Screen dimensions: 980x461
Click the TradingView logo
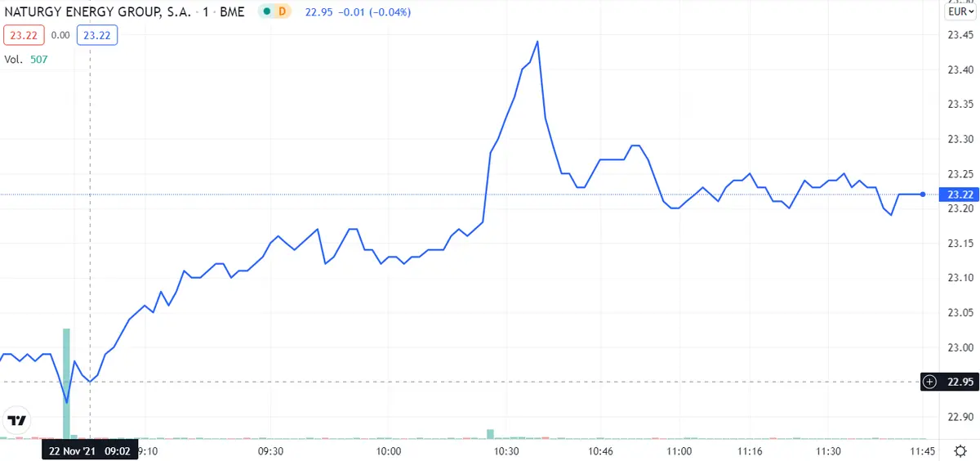pos(16,420)
